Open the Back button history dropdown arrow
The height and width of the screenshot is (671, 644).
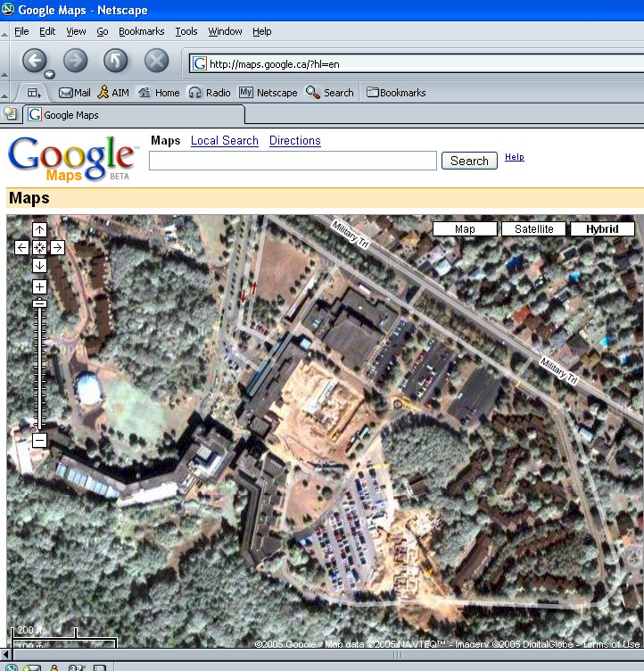(50, 75)
